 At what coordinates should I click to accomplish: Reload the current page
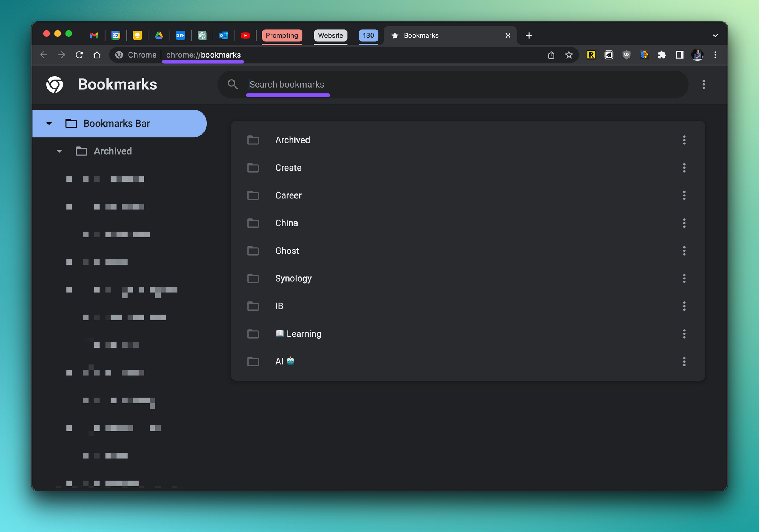pos(79,55)
